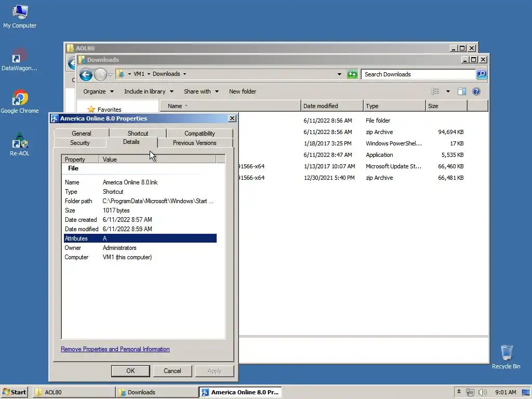Select the Attributes property row
Image resolution: width=532 pixels, height=399 pixels.
click(x=140, y=238)
